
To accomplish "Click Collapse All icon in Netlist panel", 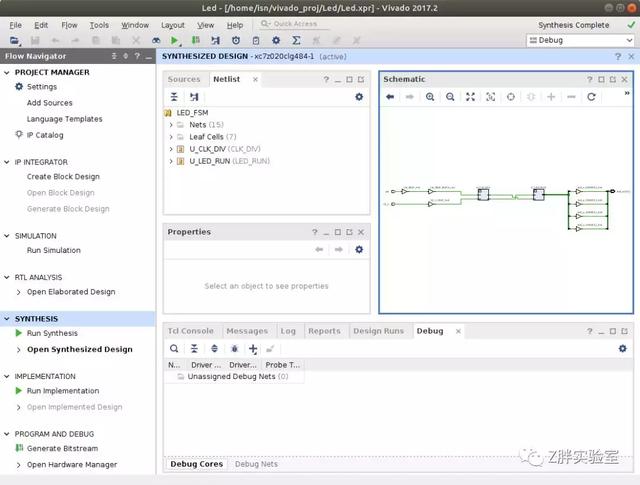I will click(174, 97).
